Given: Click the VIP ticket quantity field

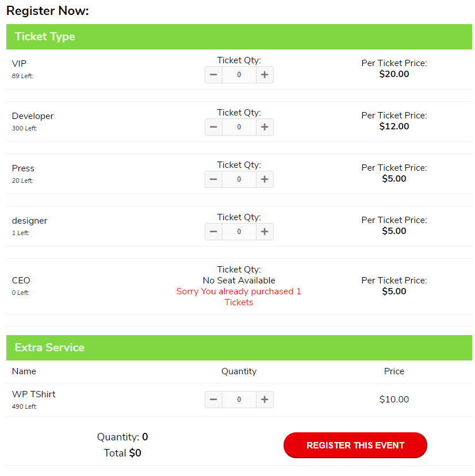Looking at the screenshot, I should (x=239, y=75).
